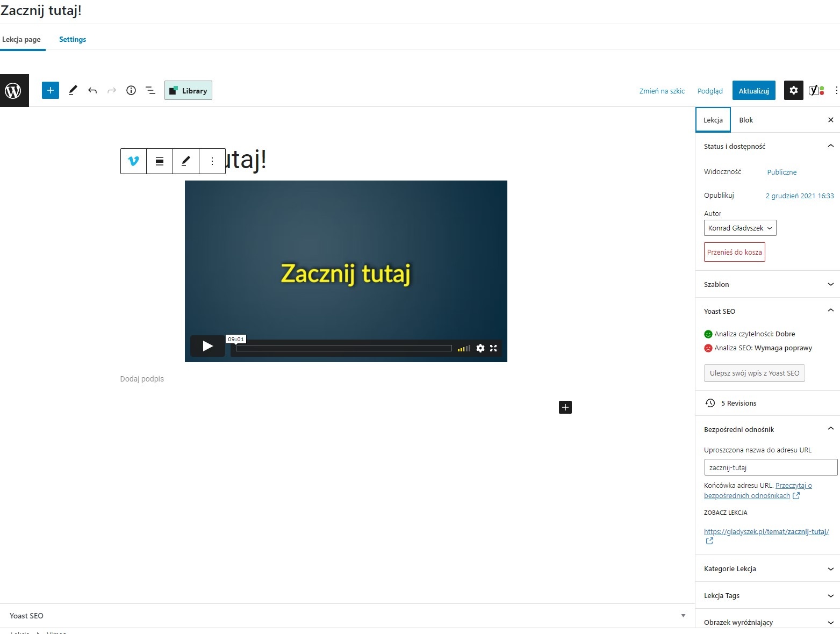
Task: Open Przeczytaj o bezpośrednich odnośnikach link
Action: click(758, 491)
